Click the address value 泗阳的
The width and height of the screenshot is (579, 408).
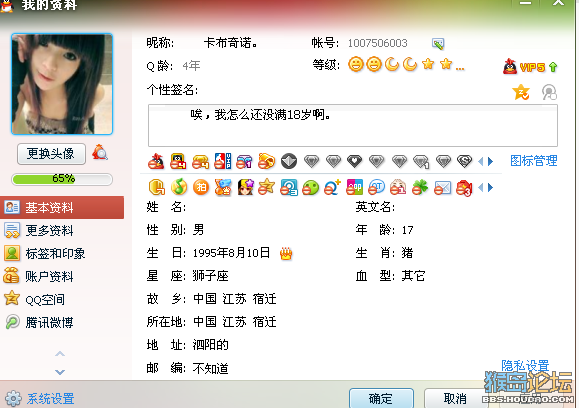point(210,345)
